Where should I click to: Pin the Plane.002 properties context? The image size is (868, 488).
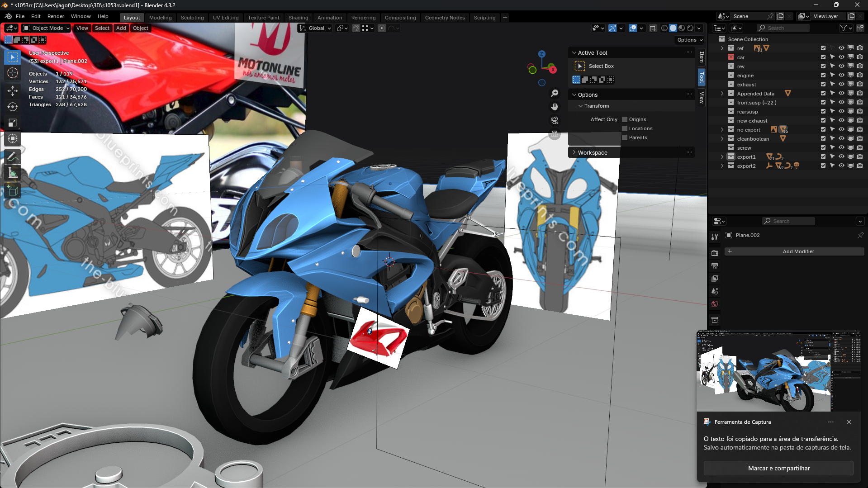(860, 235)
